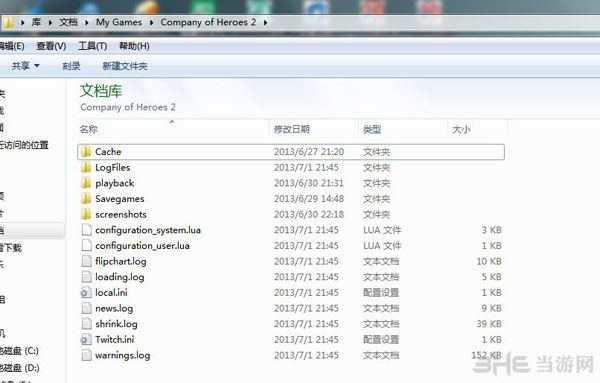Image resolution: width=600 pixels, height=383 pixels.
Task: Expand the arrow after My Games breadcrumb
Action: coord(152,23)
